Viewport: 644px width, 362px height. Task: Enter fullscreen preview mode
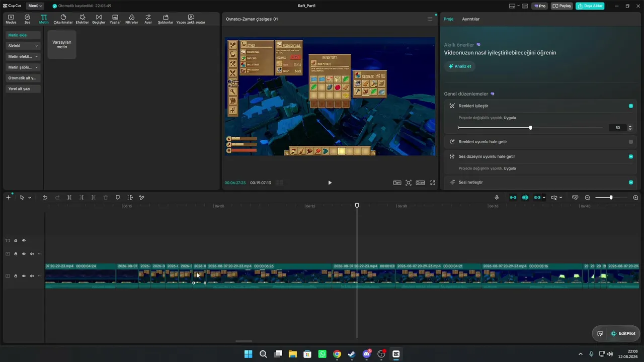(x=433, y=183)
